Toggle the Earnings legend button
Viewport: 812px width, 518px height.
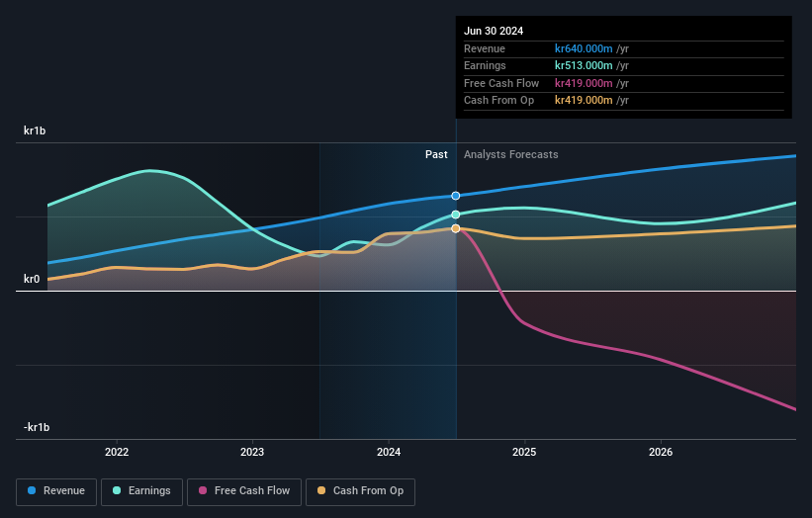click(x=141, y=491)
